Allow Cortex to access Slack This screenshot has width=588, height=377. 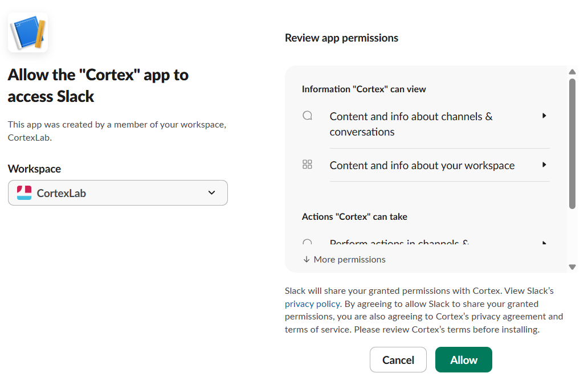click(464, 360)
